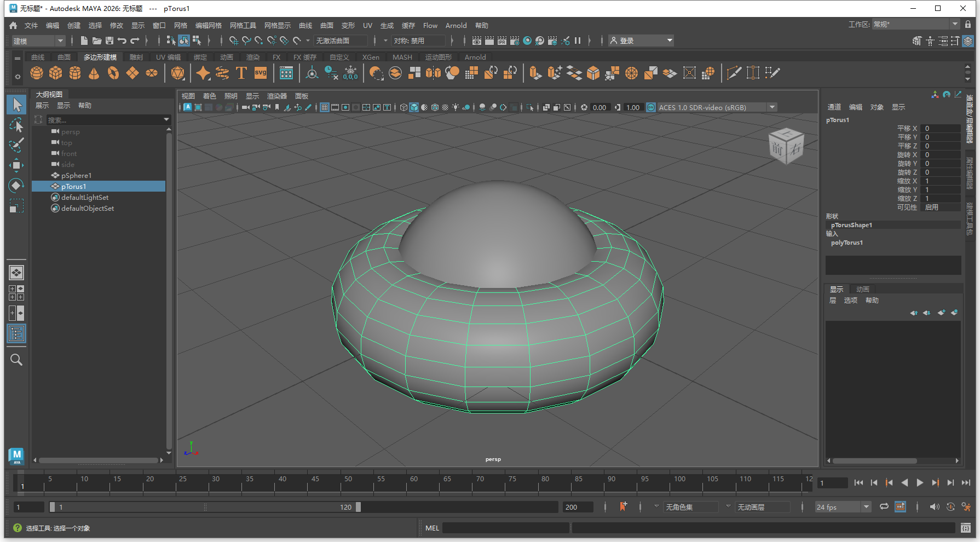Create a new scene with file icon
The image size is (980, 542).
(84, 41)
